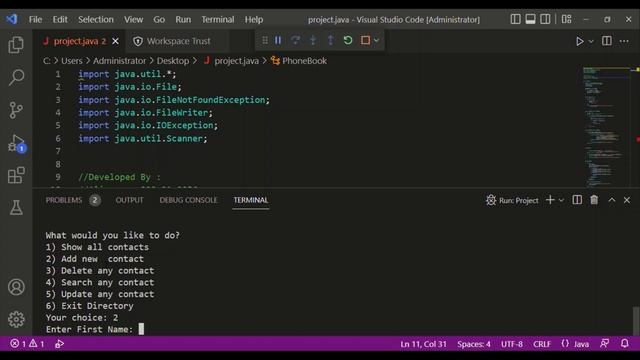Open the Help menu
640x360 pixels.
254,20
